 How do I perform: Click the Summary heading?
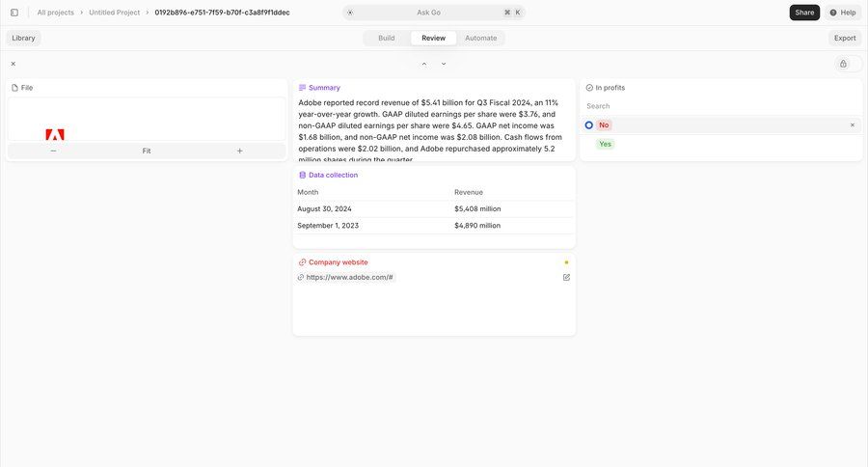324,88
